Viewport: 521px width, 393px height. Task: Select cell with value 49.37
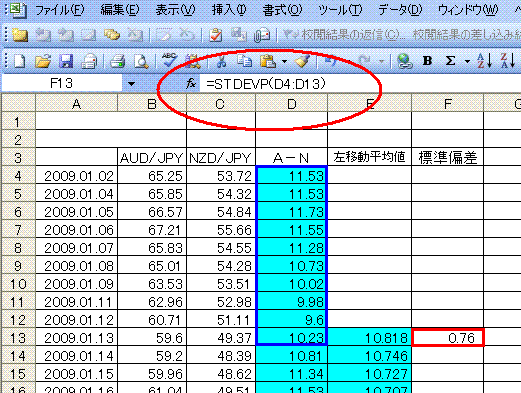(x=221, y=338)
